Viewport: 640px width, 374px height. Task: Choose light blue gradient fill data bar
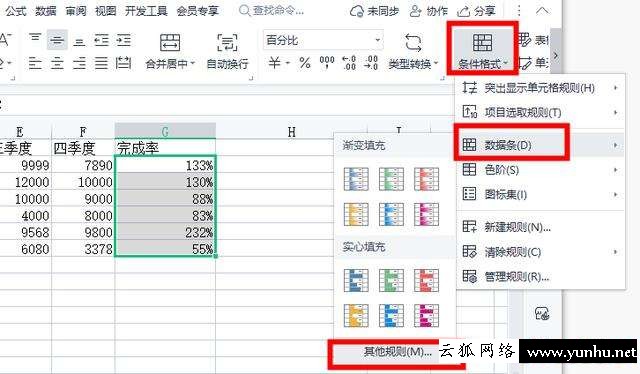391,214
